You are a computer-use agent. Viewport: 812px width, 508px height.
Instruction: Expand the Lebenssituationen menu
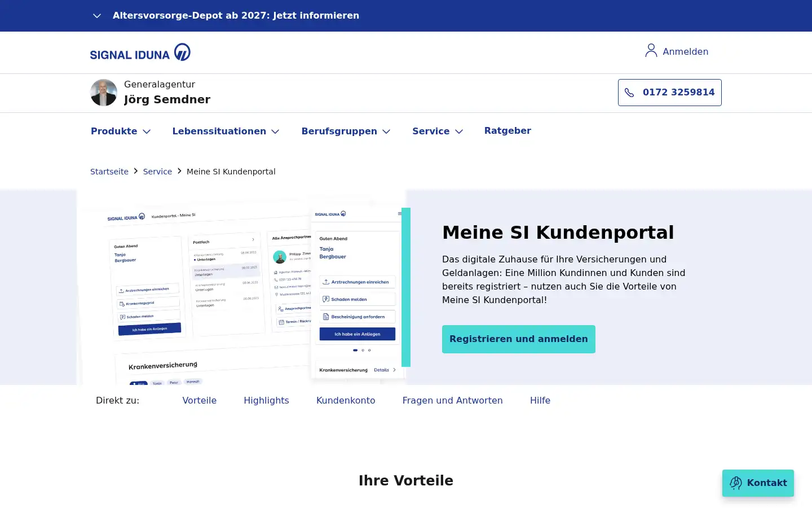pyautogui.click(x=226, y=131)
